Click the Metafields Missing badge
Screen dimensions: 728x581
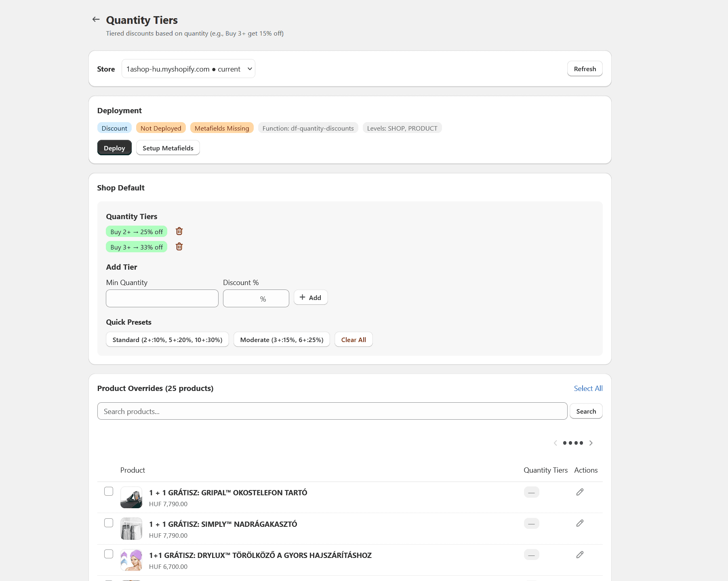[222, 128]
